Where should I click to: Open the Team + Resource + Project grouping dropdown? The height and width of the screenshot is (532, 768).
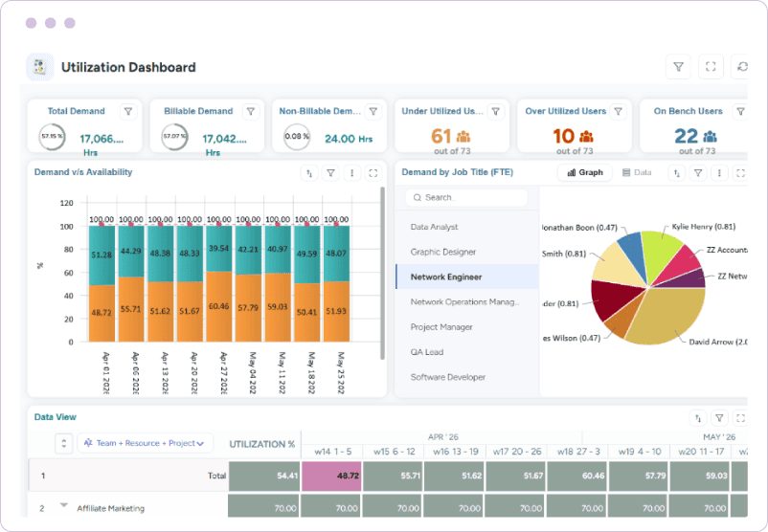[145, 443]
